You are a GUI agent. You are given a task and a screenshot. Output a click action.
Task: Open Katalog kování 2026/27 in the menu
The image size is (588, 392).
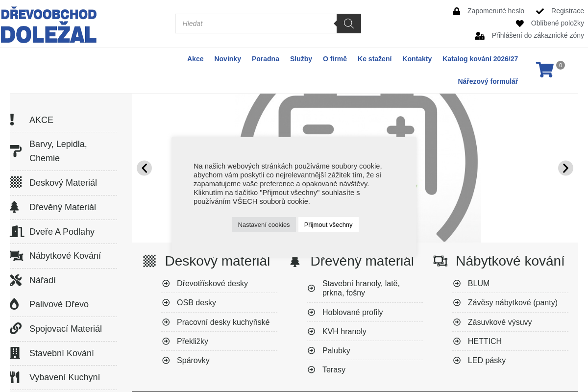click(480, 59)
